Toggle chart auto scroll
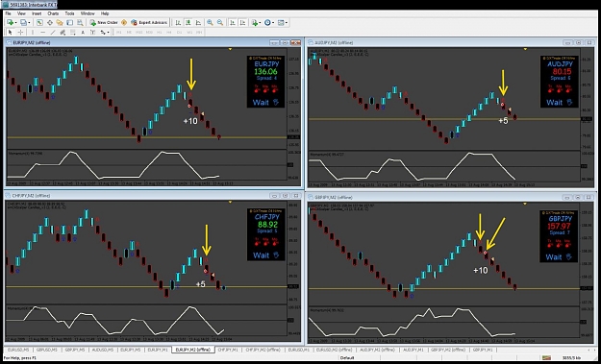The width and height of the screenshot is (601, 364). (x=233, y=23)
